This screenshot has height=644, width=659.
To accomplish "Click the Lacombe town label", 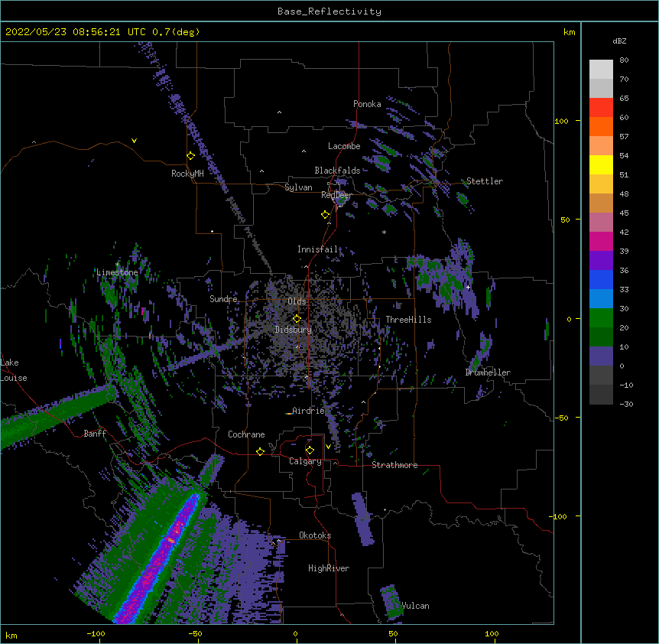I will pos(344,146).
